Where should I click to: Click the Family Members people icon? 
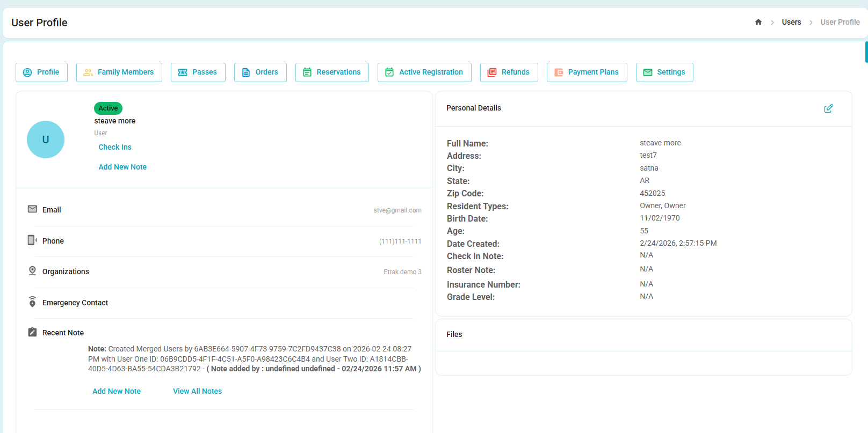pyautogui.click(x=88, y=72)
